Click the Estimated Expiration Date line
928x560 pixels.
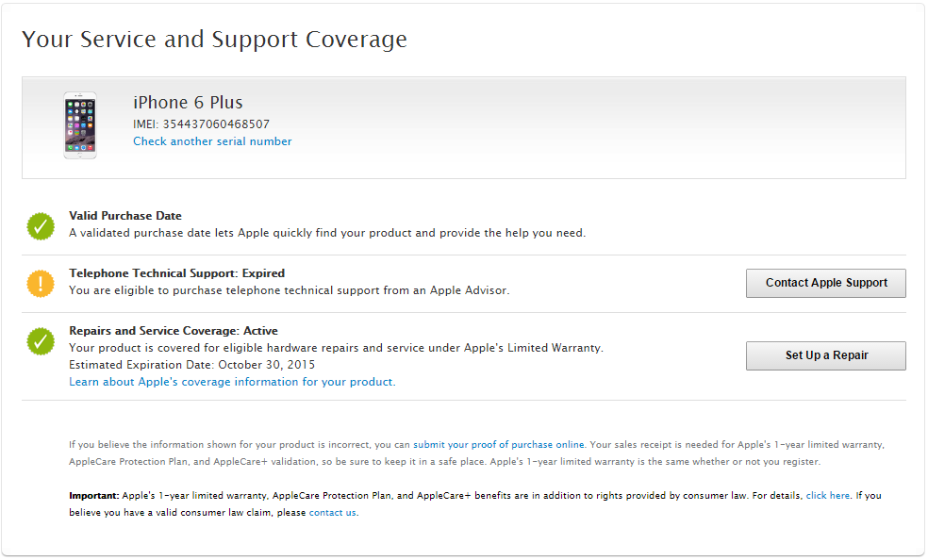[191, 364]
